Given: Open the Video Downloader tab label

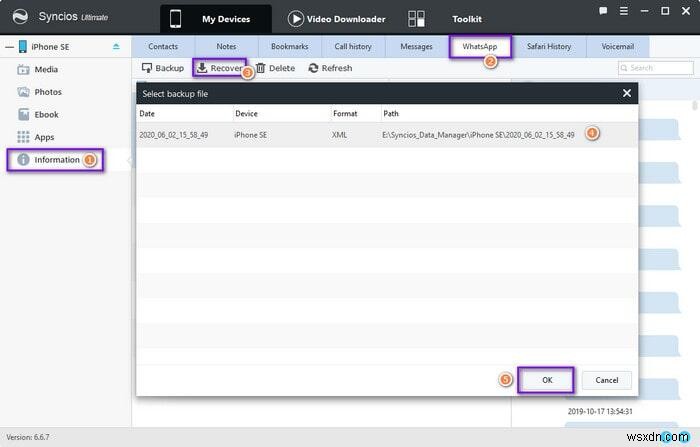Looking at the screenshot, I should pos(346,19).
